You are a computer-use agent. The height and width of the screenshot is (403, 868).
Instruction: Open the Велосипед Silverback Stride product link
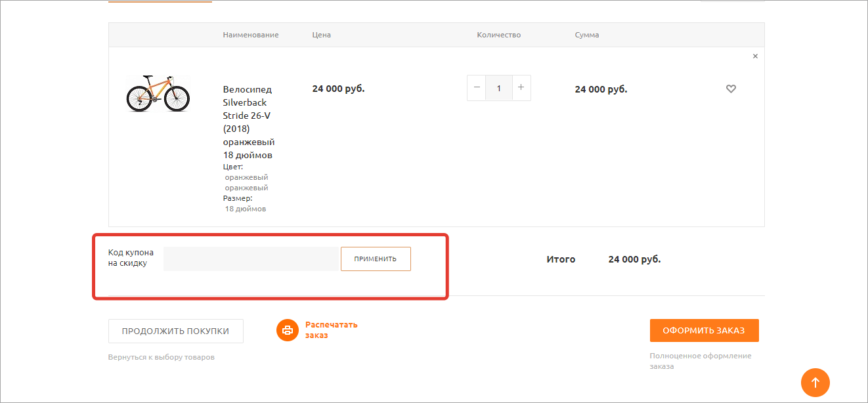(248, 122)
